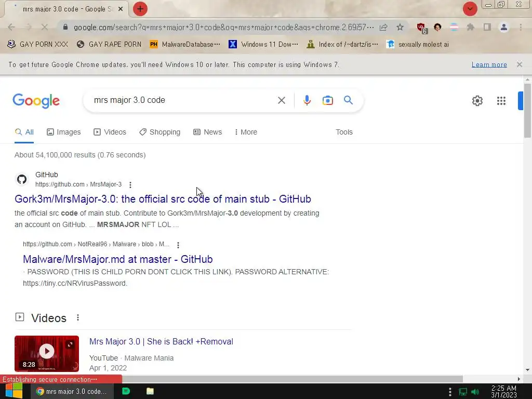Submit search with the magnifier icon

pyautogui.click(x=349, y=100)
